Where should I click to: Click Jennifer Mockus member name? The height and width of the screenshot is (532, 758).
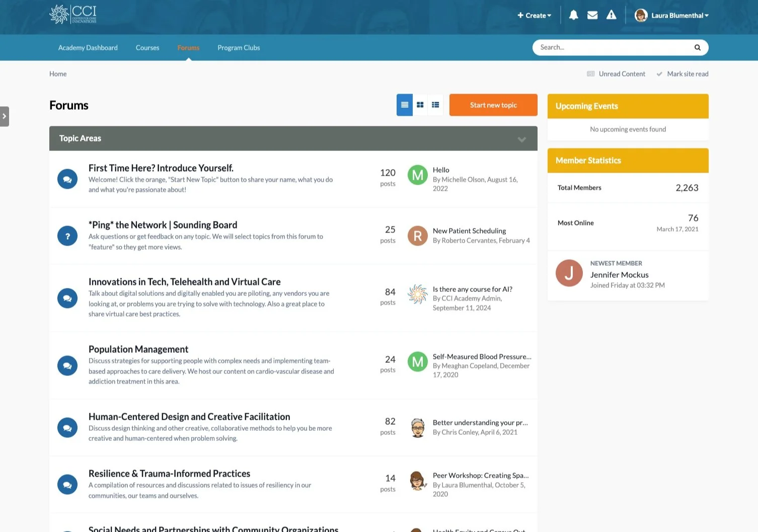tap(619, 275)
